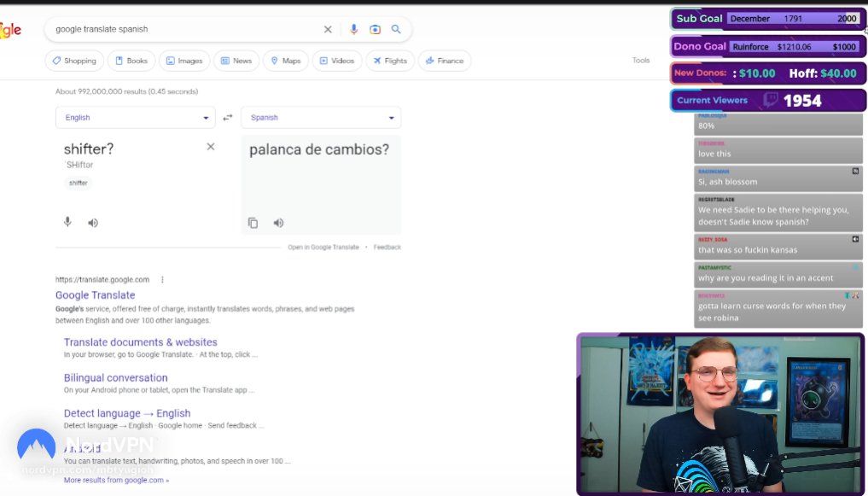Viewport: 868px width, 496px height.
Task: Send feedback via the Feedback link
Action: coord(387,246)
